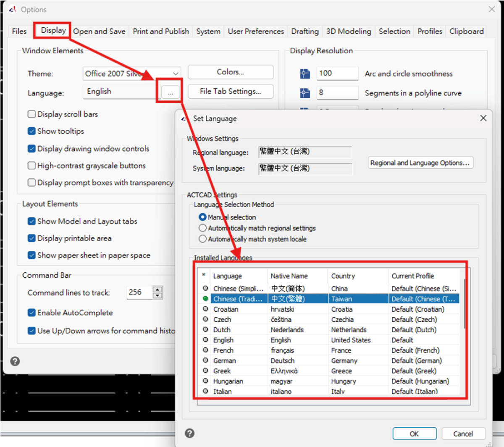Click the polyline curve segments field
The image size is (504, 447).
point(337,92)
